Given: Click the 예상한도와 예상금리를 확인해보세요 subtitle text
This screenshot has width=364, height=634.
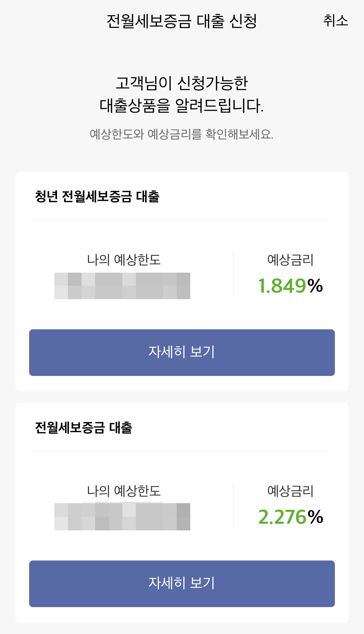Looking at the screenshot, I should pyautogui.click(x=182, y=134).
